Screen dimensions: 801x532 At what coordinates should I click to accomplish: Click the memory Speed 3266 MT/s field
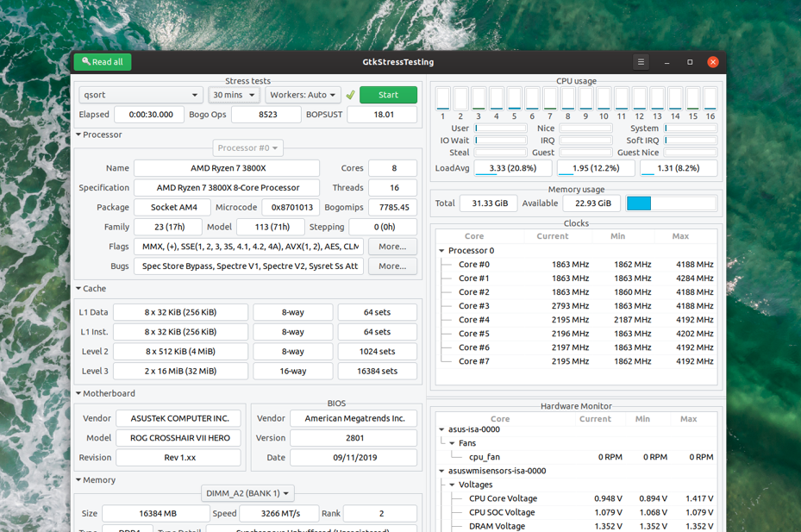click(x=278, y=513)
